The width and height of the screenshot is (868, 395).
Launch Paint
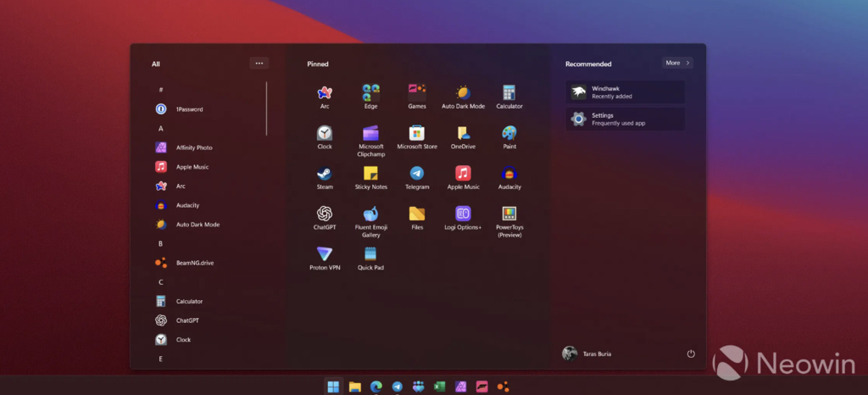pyautogui.click(x=509, y=137)
